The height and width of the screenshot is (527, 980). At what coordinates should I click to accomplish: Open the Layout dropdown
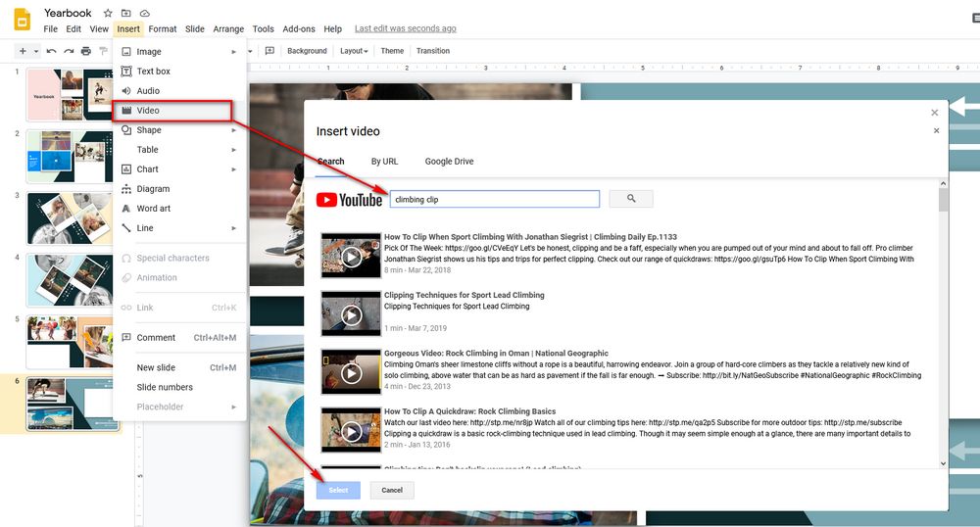pos(354,51)
